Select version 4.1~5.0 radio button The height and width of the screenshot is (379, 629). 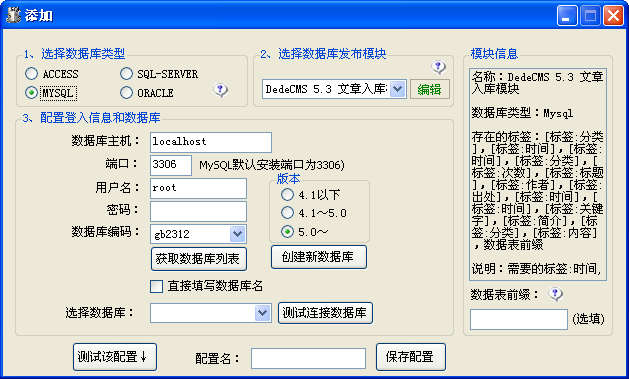(x=287, y=213)
